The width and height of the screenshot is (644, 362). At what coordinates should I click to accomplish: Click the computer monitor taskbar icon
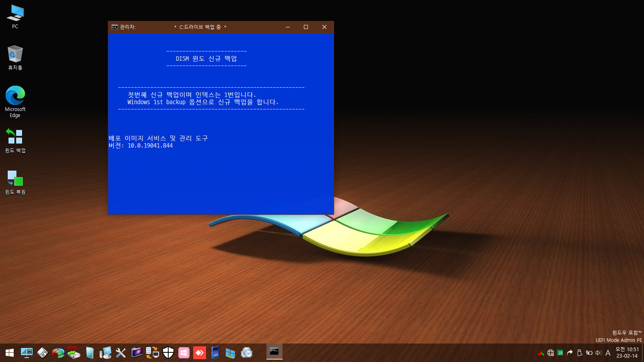(x=105, y=353)
